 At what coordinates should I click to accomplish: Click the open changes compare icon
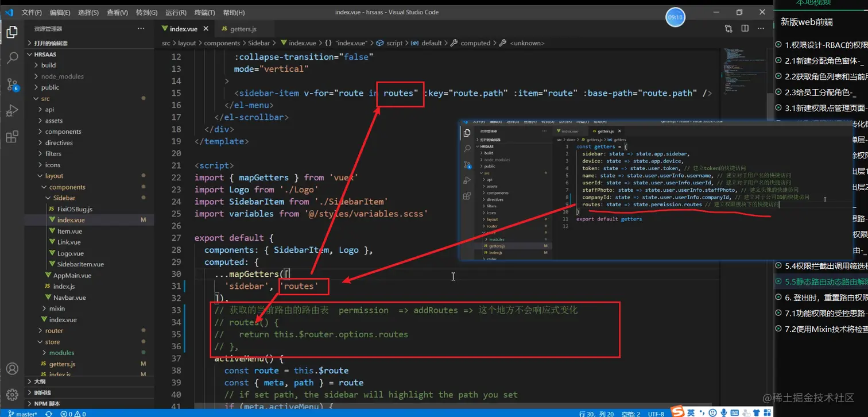pyautogui.click(x=729, y=29)
